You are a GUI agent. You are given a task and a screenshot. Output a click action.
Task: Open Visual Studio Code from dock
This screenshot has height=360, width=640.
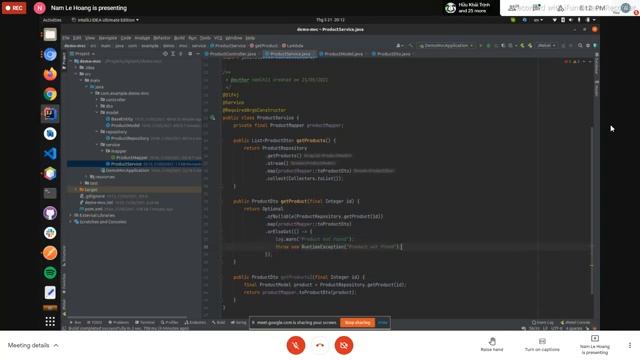point(50,153)
